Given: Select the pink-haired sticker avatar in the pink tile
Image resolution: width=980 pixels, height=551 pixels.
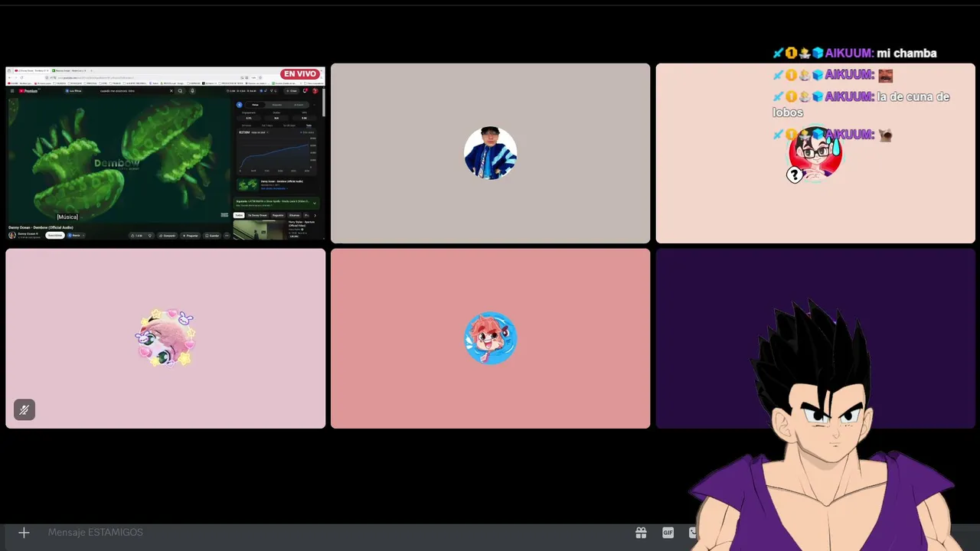Looking at the screenshot, I should coord(165,338).
